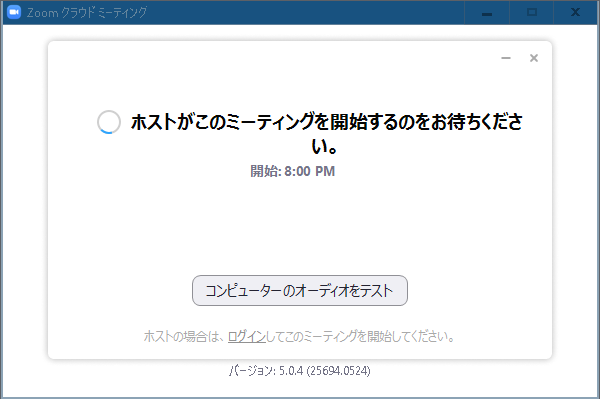Minimize the inner waiting dialog
Image resolution: width=600 pixels, height=399 pixels.
pyautogui.click(x=506, y=58)
